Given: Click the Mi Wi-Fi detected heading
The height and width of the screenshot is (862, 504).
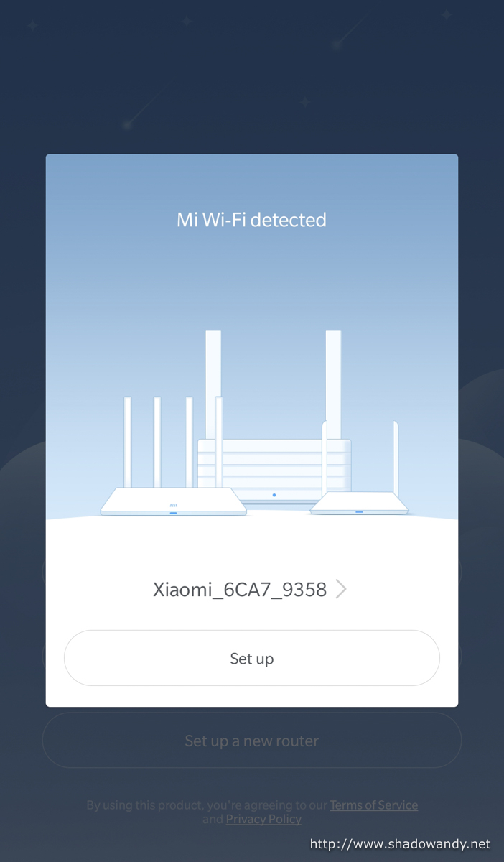Looking at the screenshot, I should tap(252, 220).
